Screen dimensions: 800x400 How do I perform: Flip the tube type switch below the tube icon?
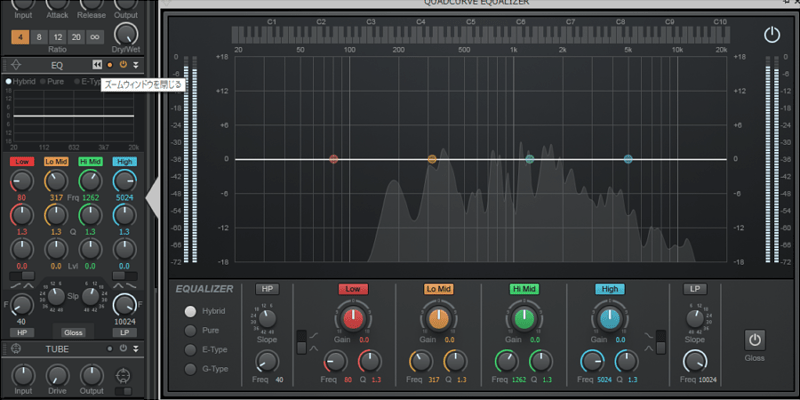point(122,391)
